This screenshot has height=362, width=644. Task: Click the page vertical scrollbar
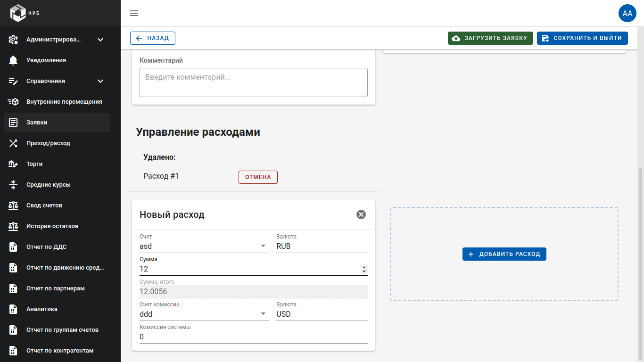[641, 264]
